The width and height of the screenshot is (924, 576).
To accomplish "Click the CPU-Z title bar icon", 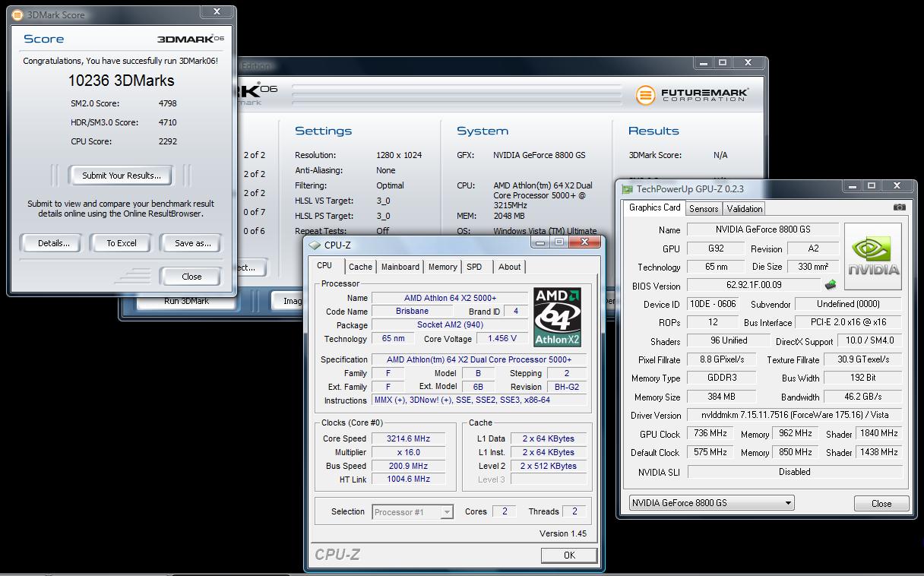I will click(x=315, y=245).
